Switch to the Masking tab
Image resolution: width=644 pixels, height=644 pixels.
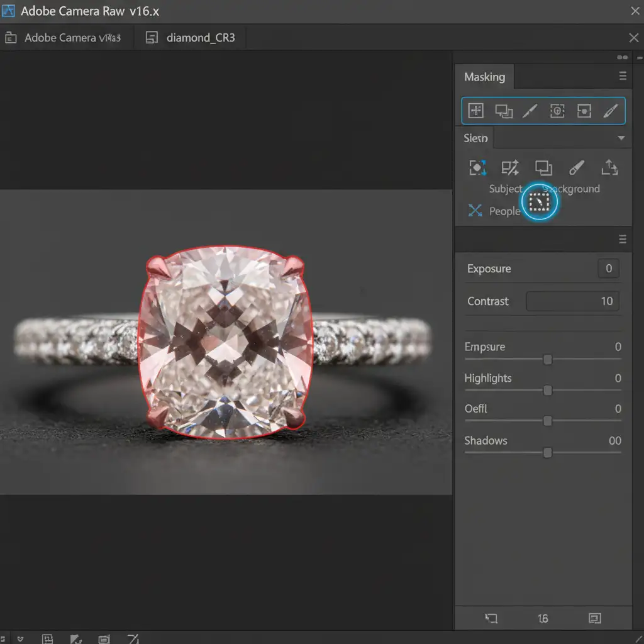(484, 77)
